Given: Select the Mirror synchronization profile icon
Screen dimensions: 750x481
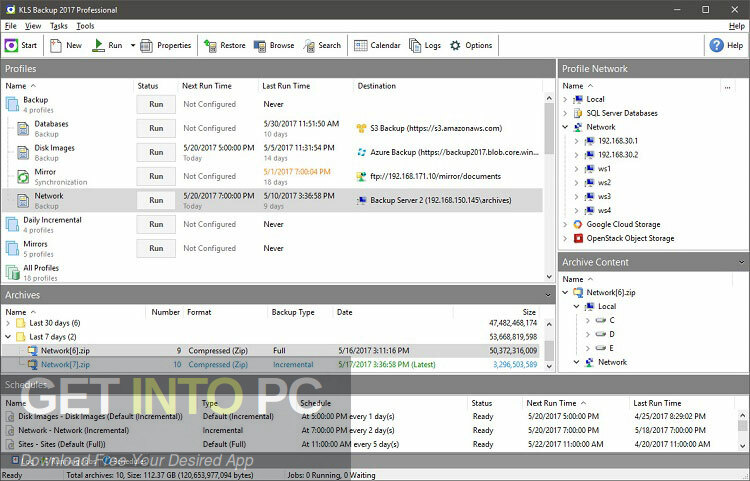Looking at the screenshot, I should [x=23, y=176].
